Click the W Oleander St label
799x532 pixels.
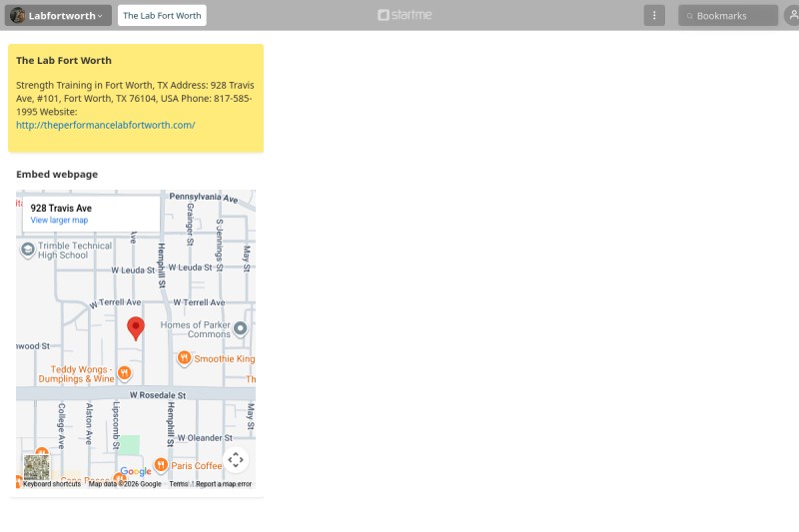(205, 438)
